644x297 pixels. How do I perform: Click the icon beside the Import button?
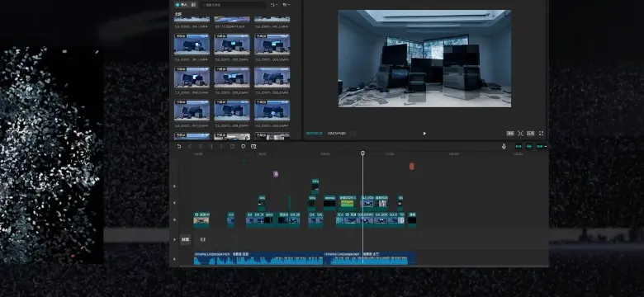(193, 4)
